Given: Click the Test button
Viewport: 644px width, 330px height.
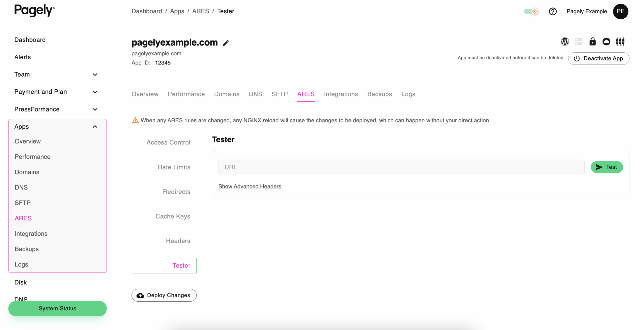Looking at the screenshot, I should 607,167.
